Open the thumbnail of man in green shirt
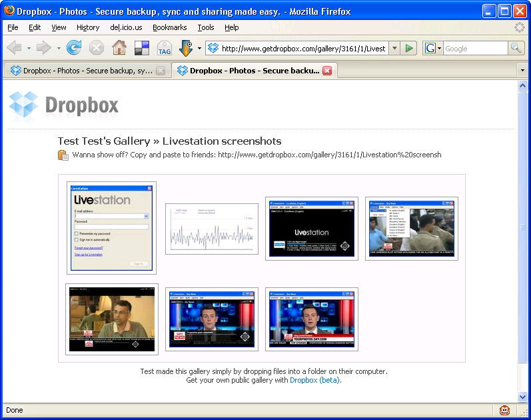 [x=112, y=319]
